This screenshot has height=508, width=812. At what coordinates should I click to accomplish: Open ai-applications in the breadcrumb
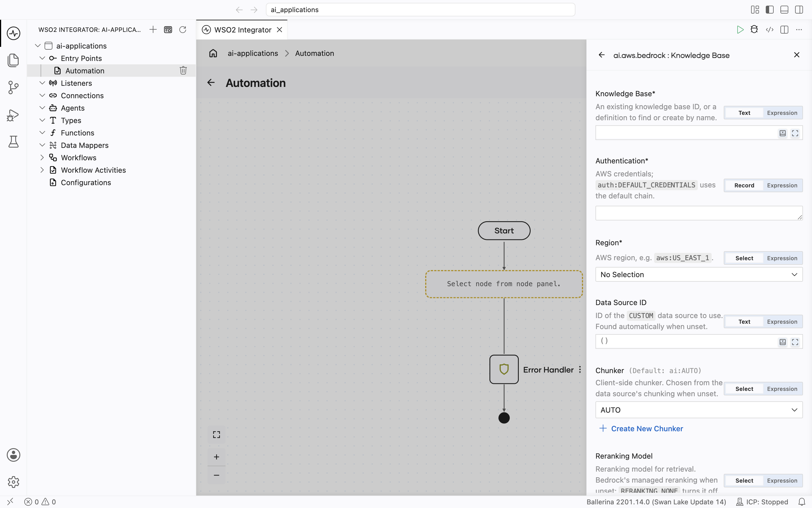[x=253, y=53]
